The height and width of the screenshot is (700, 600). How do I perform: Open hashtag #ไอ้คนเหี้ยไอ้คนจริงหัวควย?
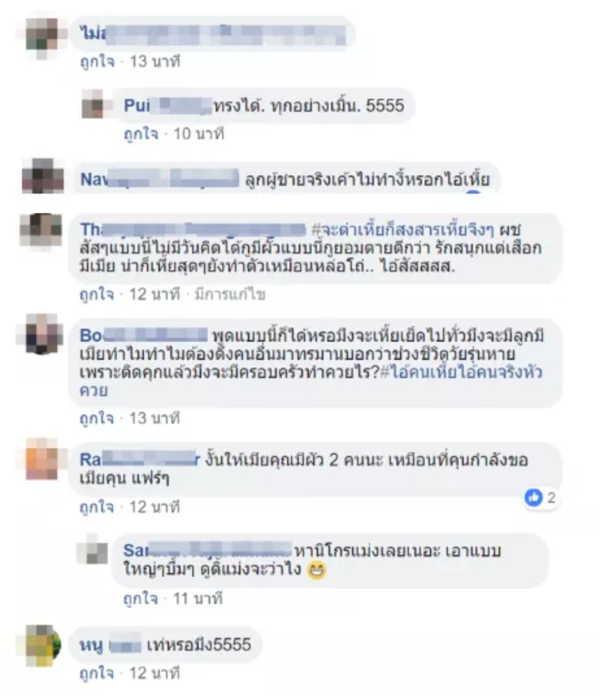click(311, 381)
